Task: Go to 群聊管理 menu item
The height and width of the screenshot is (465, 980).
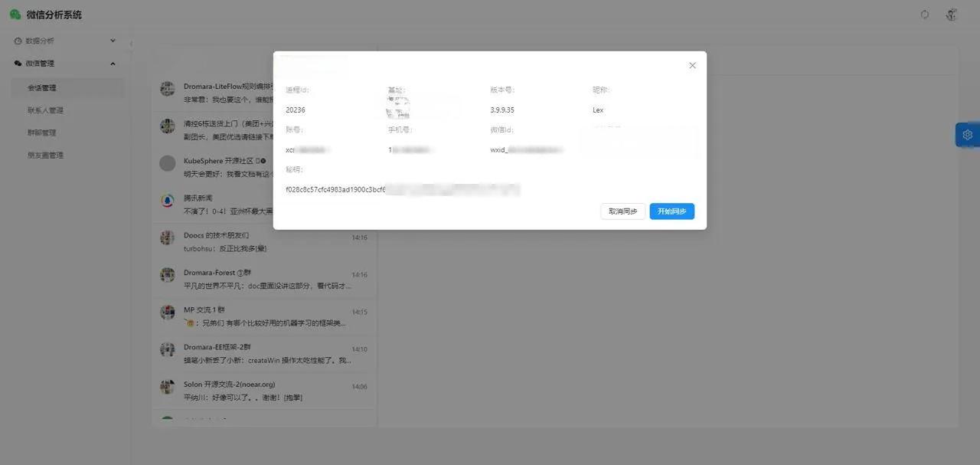Action: pyautogui.click(x=42, y=133)
